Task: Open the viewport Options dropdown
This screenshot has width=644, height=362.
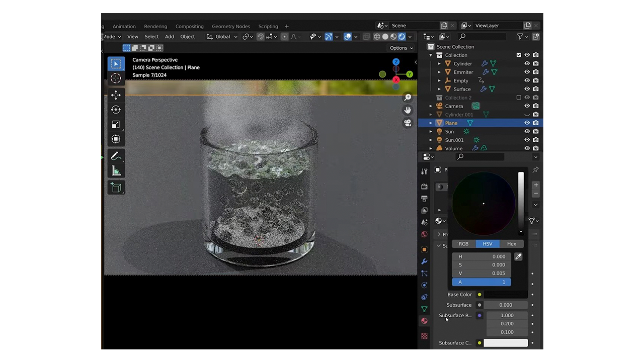Action: point(401,48)
